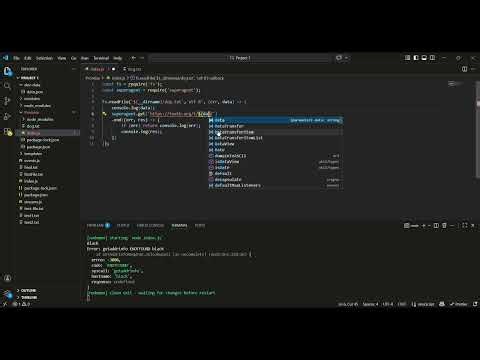This screenshot has width=480, height=360.
Task: Toggle the primary side bar layout icon
Action: (x=416, y=58)
